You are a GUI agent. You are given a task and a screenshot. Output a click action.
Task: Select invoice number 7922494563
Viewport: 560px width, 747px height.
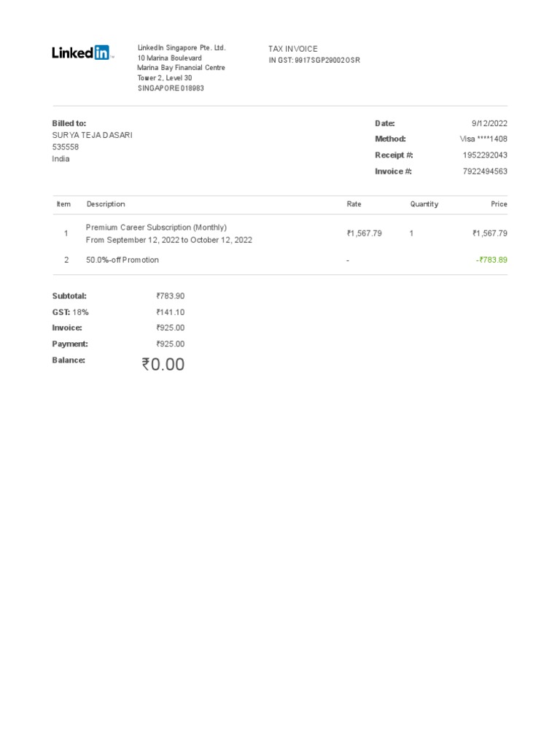point(485,171)
